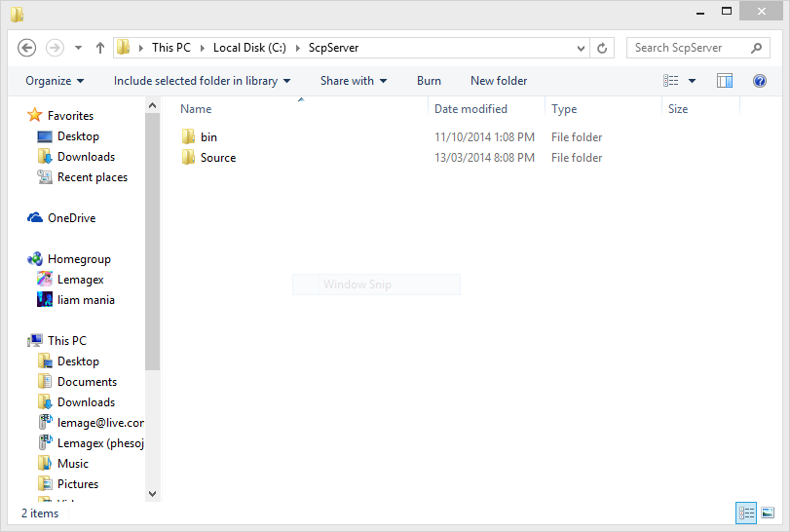
Task: Click the Forward navigation arrow
Action: (55, 48)
